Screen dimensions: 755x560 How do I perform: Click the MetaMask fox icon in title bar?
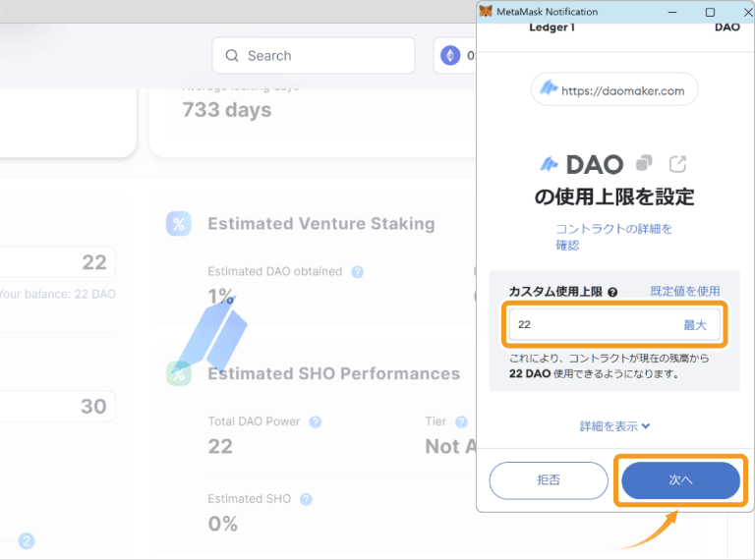[x=486, y=11]
